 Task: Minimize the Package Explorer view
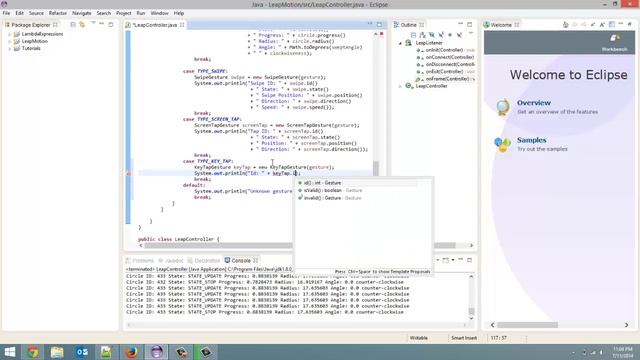(102, 24)
